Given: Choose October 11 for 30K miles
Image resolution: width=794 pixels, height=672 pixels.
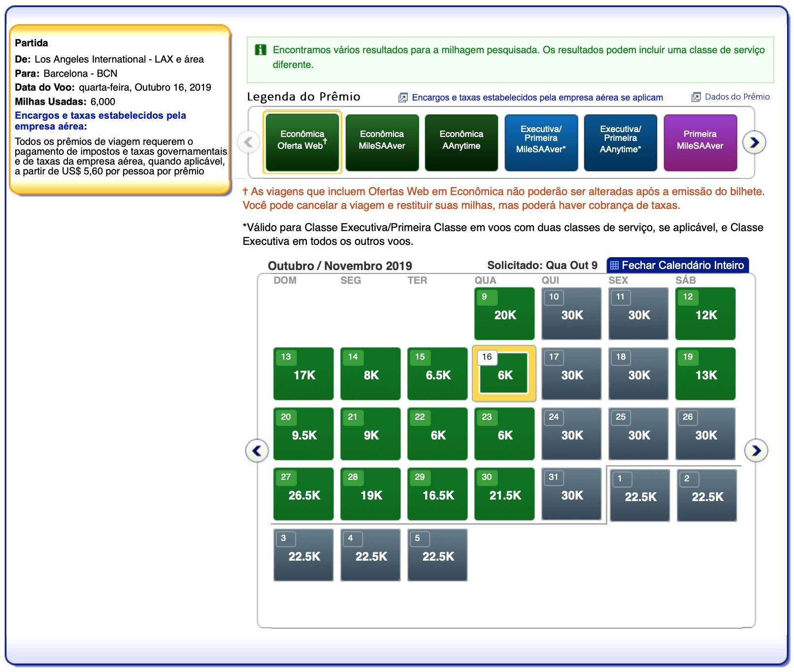Looking at the screenshot, I should coord(638,314).
